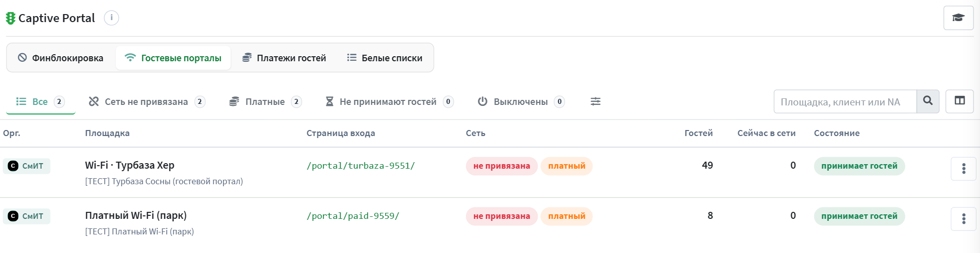The image size is (980, 253).
Task: Click the Wi-Fi · Турбаза Хер title
Action: point(130,165)
